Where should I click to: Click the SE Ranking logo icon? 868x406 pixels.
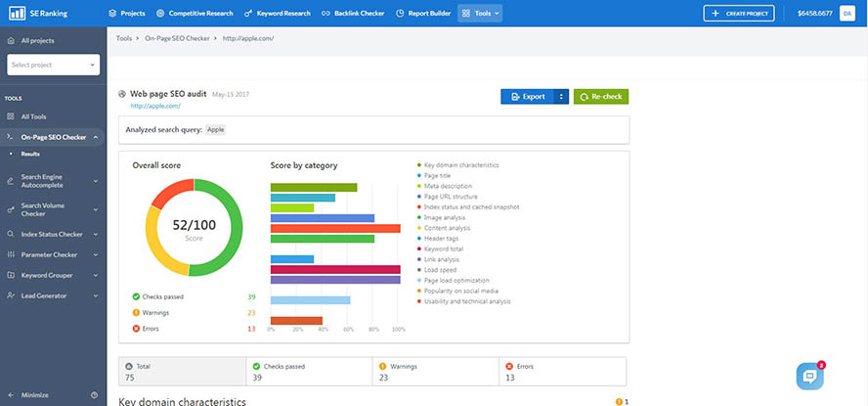click(16, 14)
